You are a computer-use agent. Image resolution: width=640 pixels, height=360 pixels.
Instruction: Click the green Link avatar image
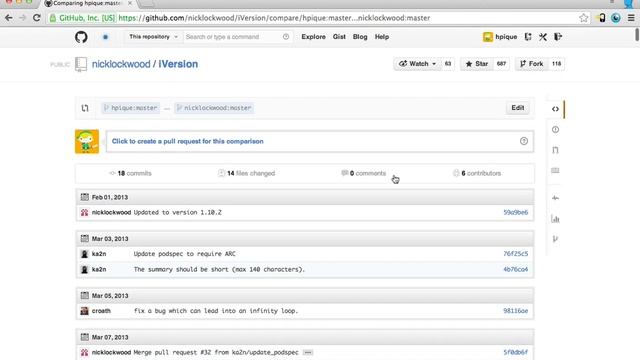click(x=87, y=142)
